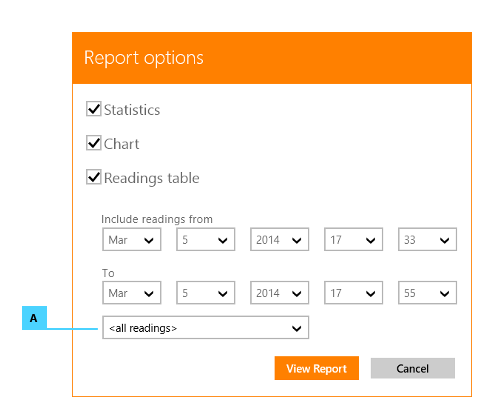Open the From minute dropdown showing 33

427,239
